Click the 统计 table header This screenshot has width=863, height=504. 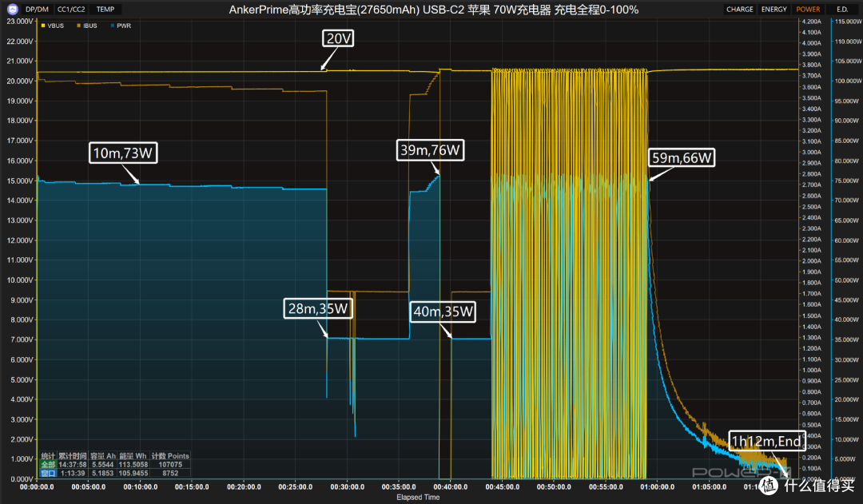point(49,456)
